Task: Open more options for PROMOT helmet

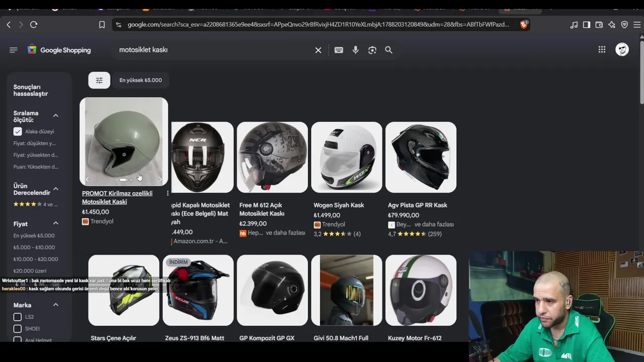Action: pos(168,194)
